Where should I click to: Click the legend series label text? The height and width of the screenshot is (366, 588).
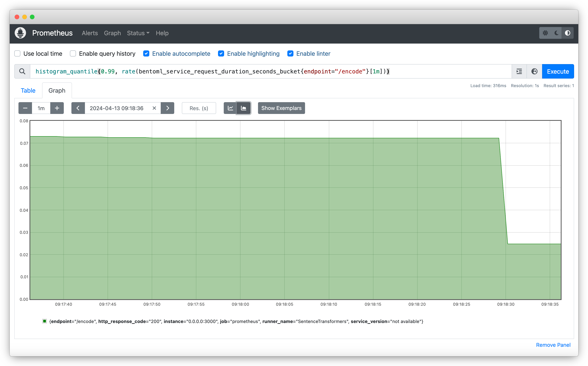(236, 321)
